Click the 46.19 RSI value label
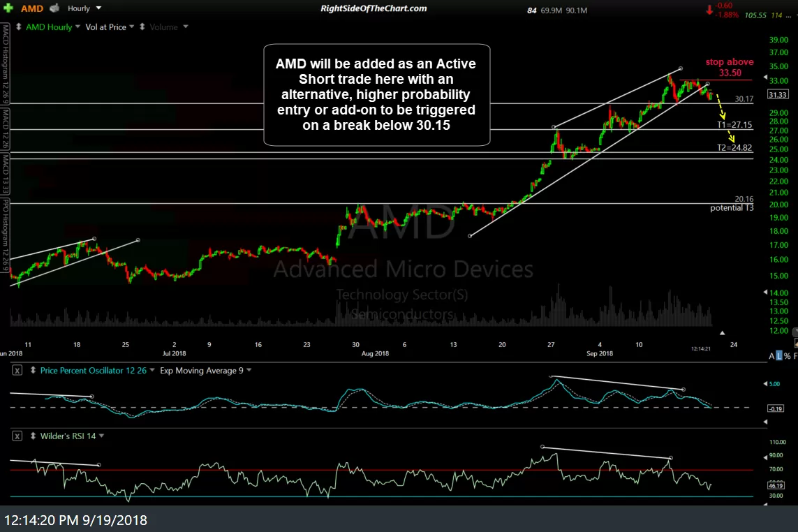This screenshot has width=798, height=532. (x=776, y=485)
